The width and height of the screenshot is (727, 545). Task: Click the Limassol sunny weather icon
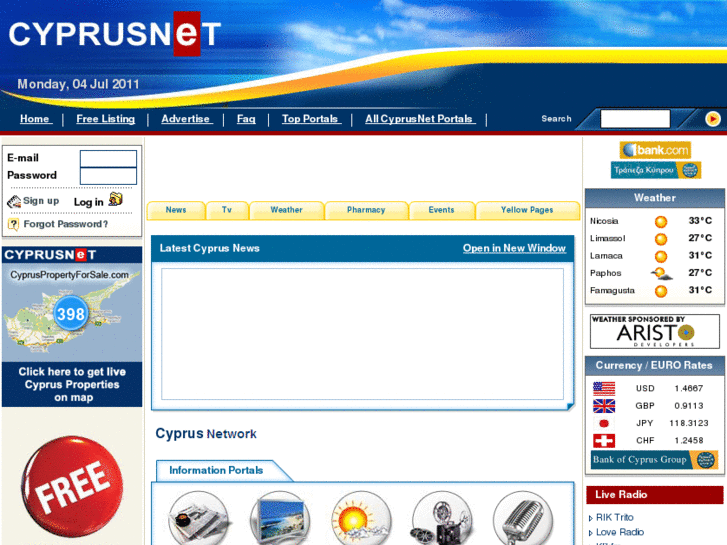click(x=661, y=239)
